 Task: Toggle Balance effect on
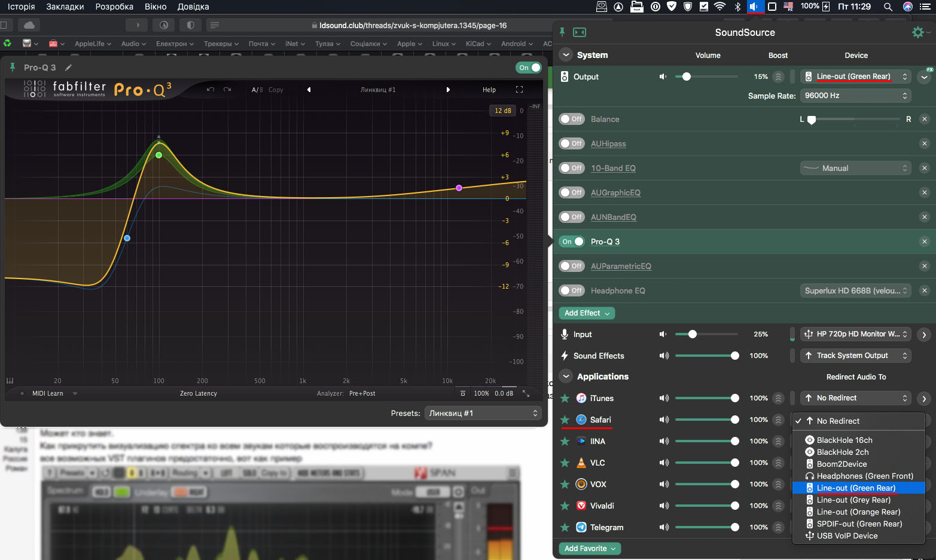572,119
